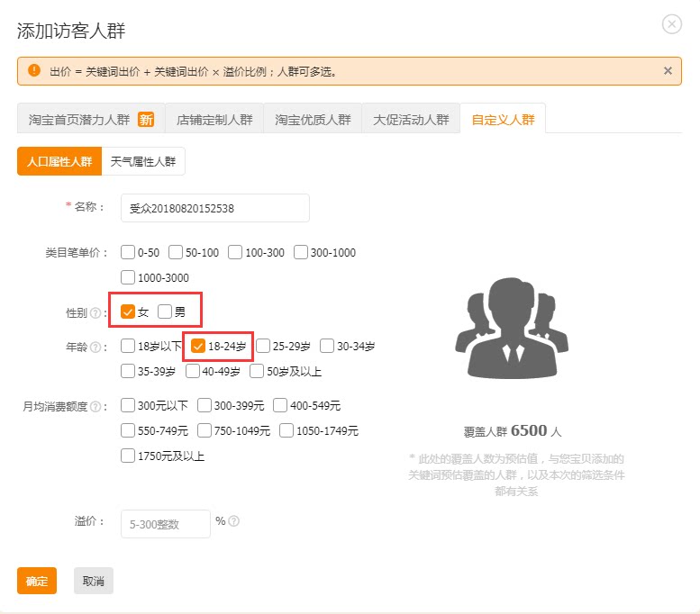Switch to the 店铺定制人群 tab

pos(214,119)
